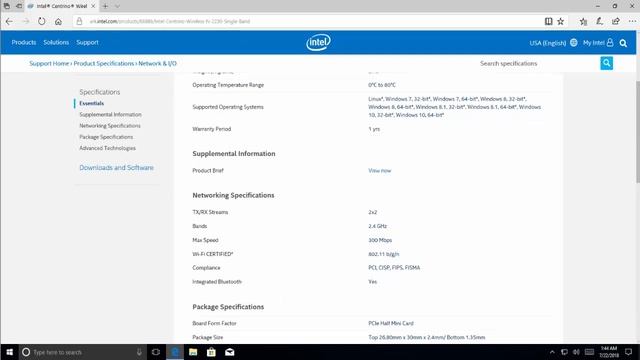The height and width of the screenshot is (360, 640).
Task: Click the blue search specifications button
Action: tap(607, 63)
